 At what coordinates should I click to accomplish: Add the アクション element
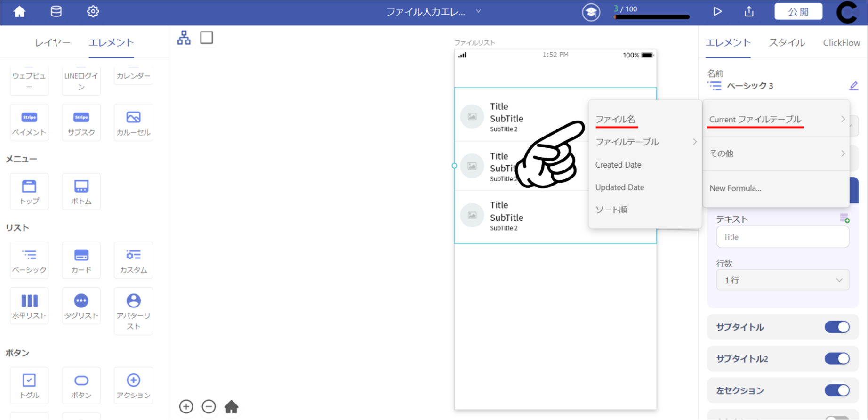[134, 386]
